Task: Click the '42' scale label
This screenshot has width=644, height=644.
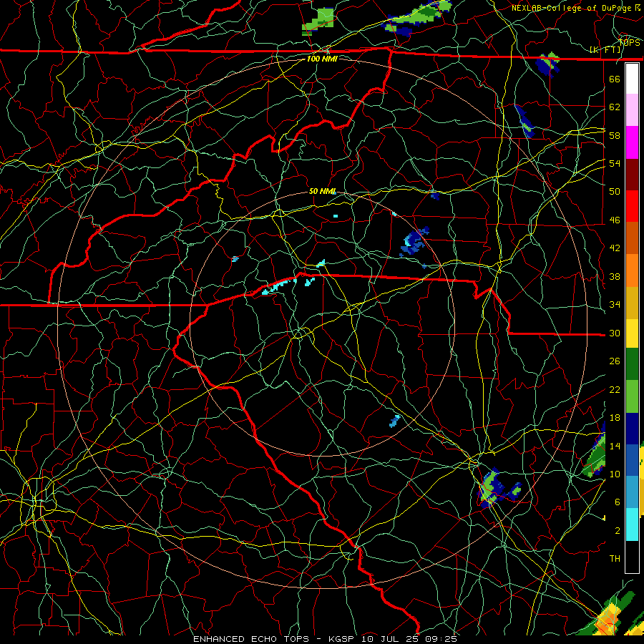Action: [x=615, y=248]
